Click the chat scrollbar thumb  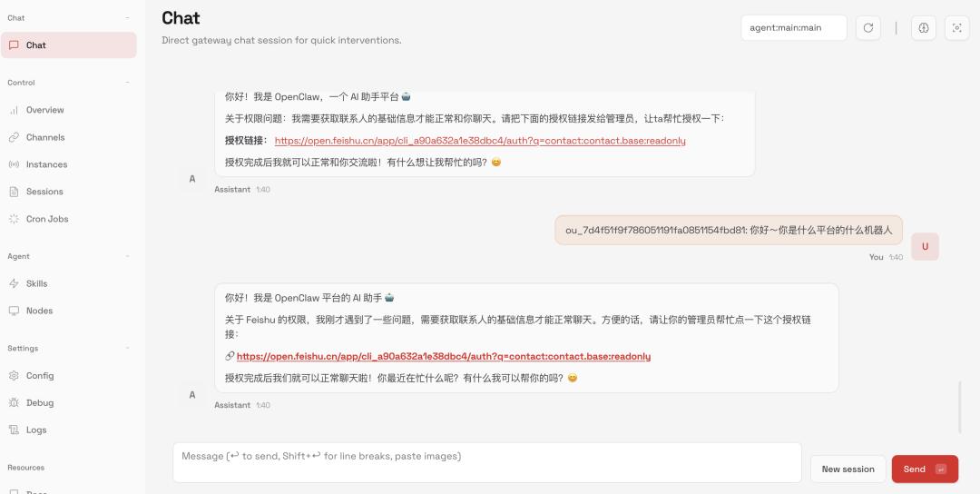[x=959, y=407]
